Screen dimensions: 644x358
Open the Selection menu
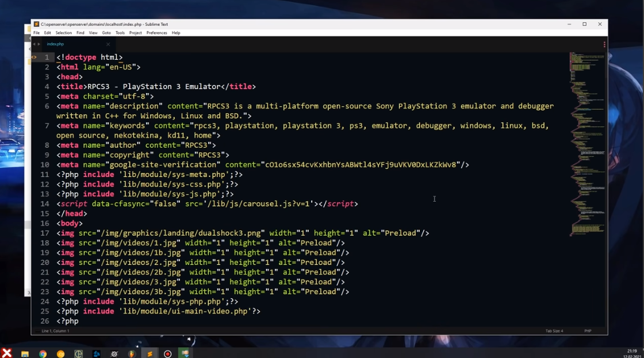point(63,33)
